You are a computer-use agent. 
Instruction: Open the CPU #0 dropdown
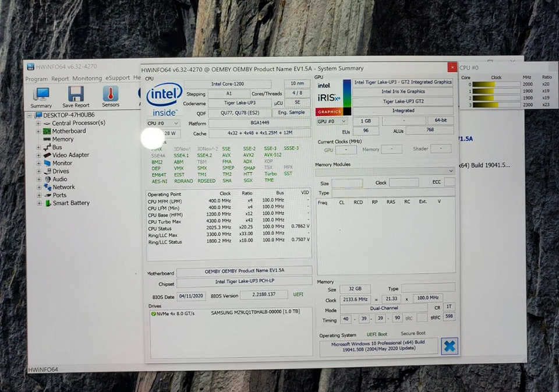click(x=163, y=123)
